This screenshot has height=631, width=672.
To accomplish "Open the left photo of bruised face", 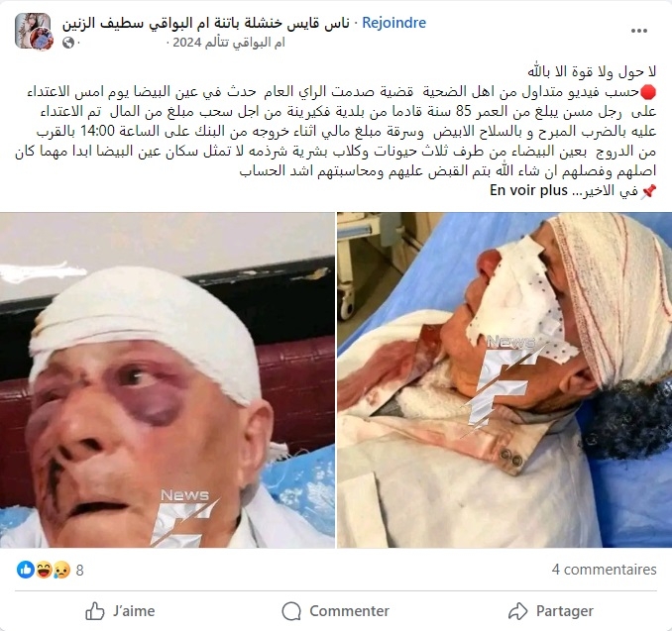I will (x=168, y=380).
